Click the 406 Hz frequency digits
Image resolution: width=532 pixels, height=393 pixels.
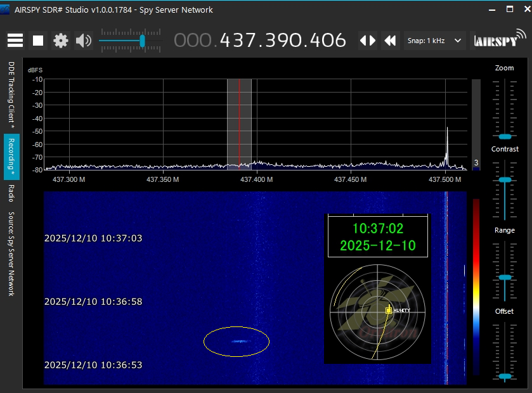[328, 41]
